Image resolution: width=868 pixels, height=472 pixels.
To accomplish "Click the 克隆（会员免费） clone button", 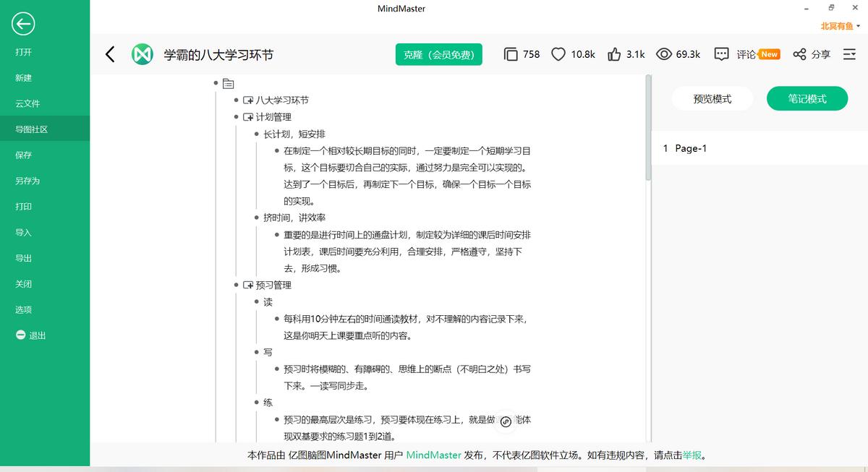I will click(438, 53).
